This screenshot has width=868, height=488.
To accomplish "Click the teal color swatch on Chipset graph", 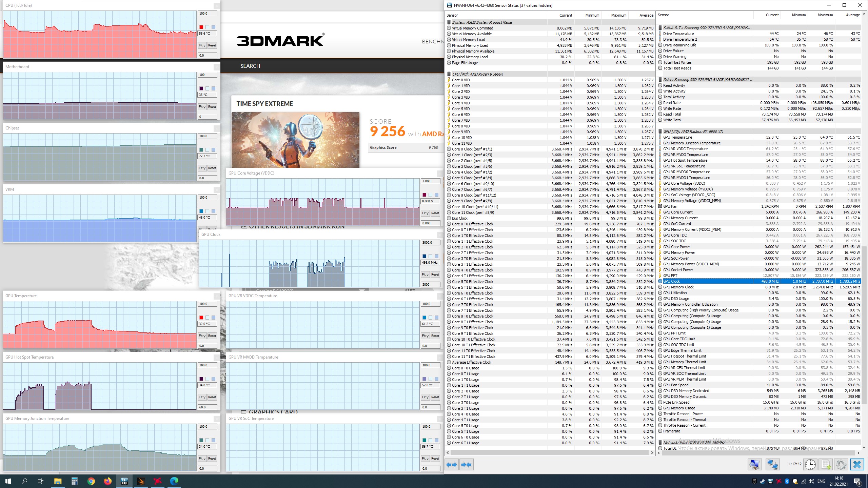I will (201, 150).
